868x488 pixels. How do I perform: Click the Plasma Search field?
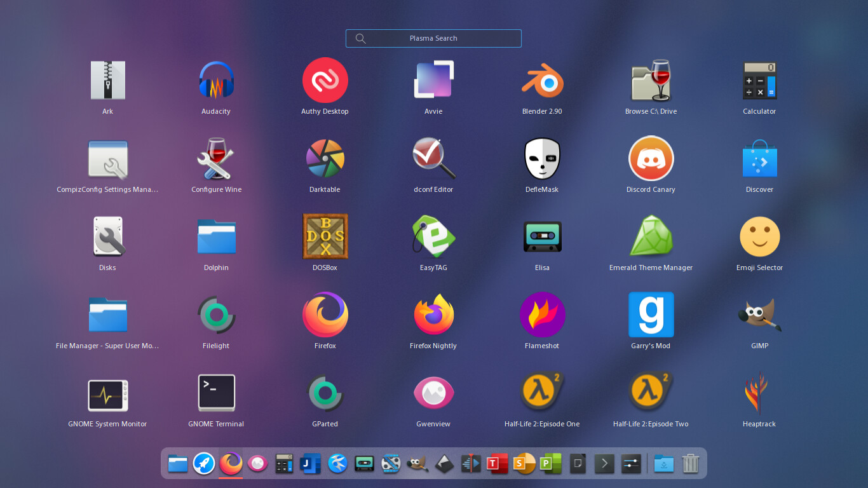(x=433, y=38)
